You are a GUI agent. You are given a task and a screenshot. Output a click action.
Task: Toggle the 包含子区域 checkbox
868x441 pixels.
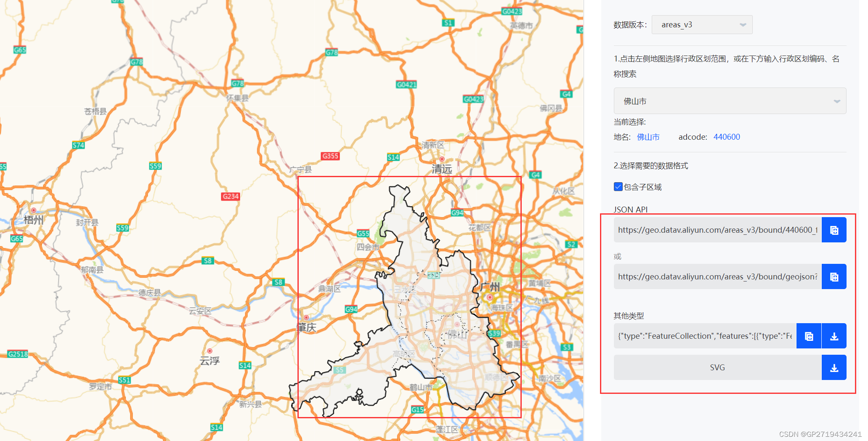pyautogui.click(x=618, y=187)
